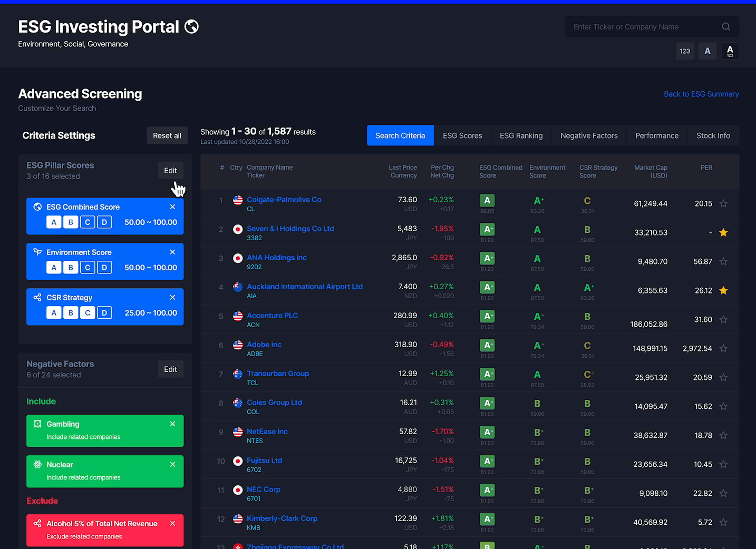Open the ESG Ranking tab
Screen dimensions: 756x549
(521, 135)
